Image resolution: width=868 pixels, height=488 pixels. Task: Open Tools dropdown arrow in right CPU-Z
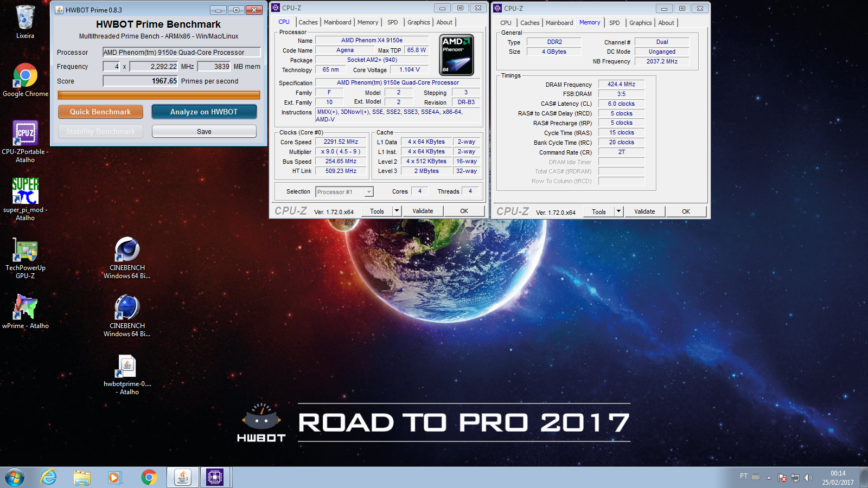coord(618,211)
